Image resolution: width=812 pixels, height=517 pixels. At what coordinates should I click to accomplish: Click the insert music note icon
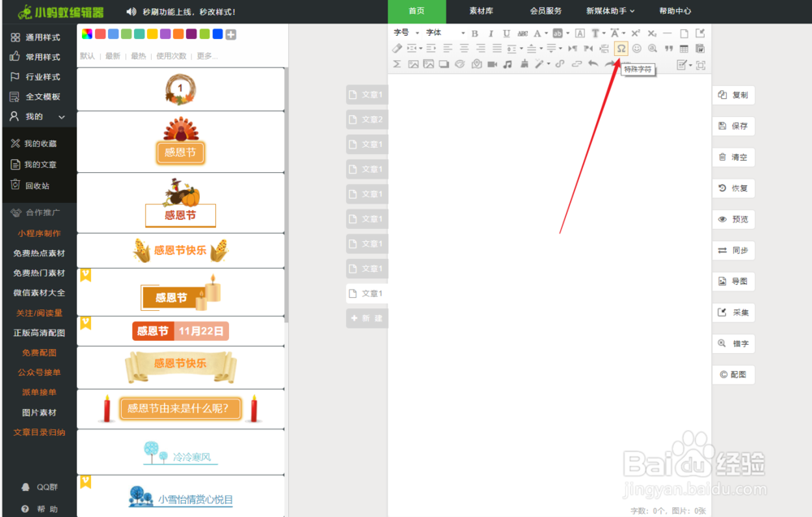[507, 64]
